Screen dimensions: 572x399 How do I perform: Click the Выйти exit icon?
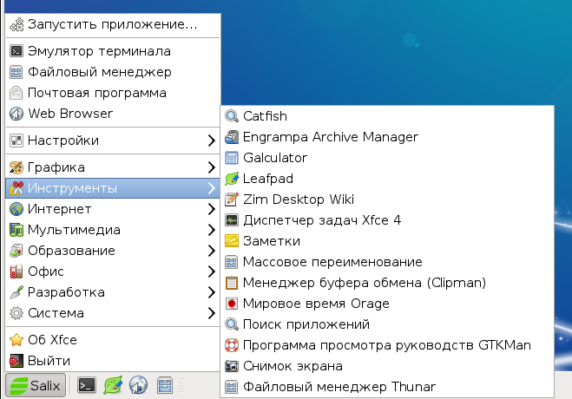(x=16, y=361)
